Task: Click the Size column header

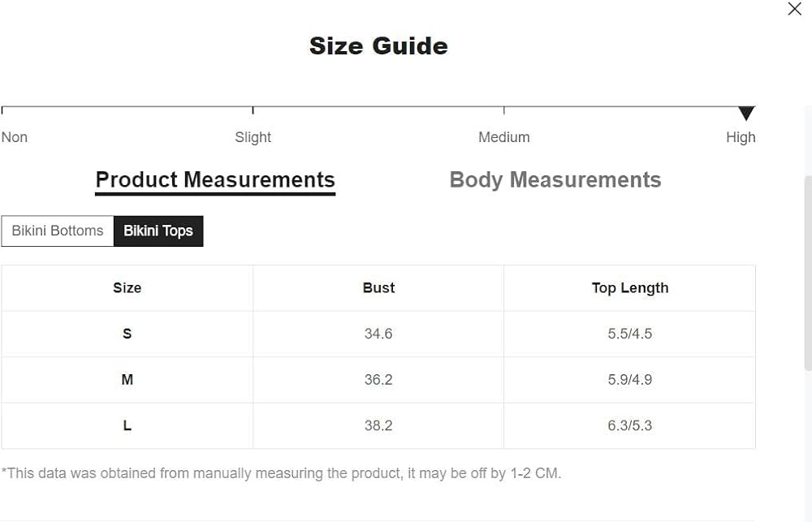Action: [x=127, y=288]
